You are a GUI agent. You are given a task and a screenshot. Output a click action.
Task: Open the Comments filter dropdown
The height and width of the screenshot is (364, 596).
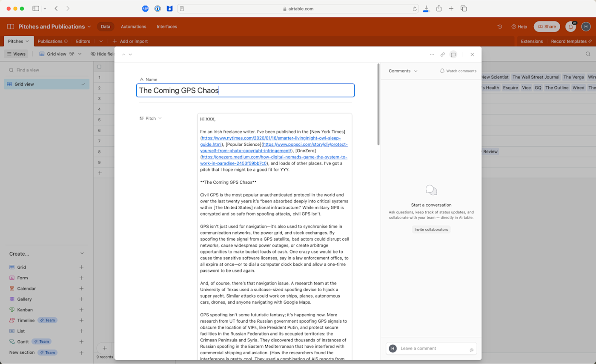click(403, 71)
